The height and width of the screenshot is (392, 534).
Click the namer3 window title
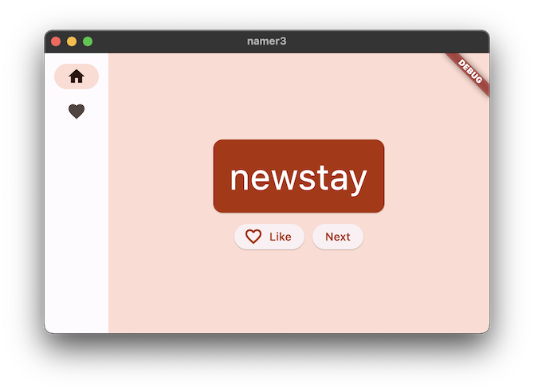[266, 41]
